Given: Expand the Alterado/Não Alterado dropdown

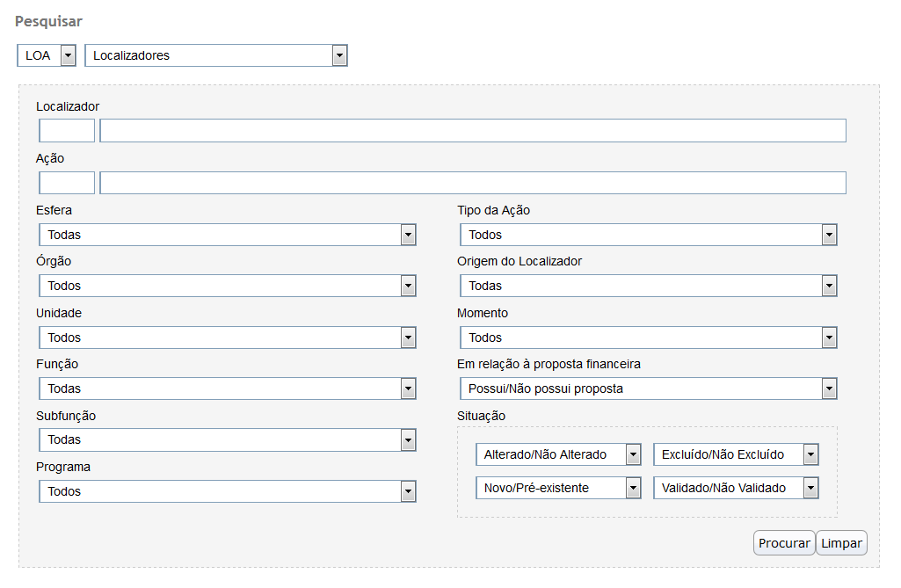Looking at the screenshot, I should (558, 454).
